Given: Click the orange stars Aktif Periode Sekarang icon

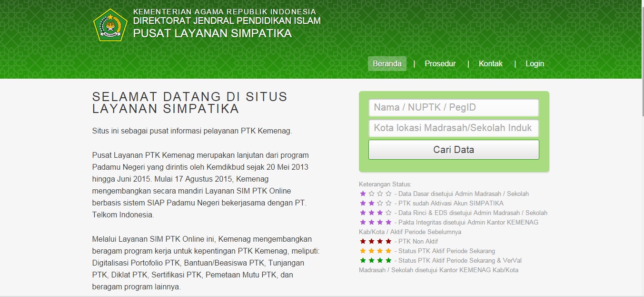Looking at the screenshot, I should click(x=376, y=251).
